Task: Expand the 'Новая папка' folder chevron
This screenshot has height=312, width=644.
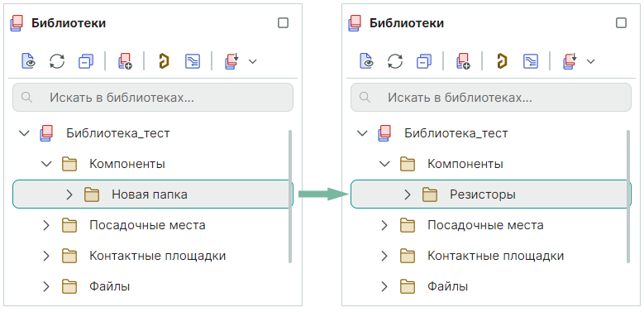Action: click(69, 194)
